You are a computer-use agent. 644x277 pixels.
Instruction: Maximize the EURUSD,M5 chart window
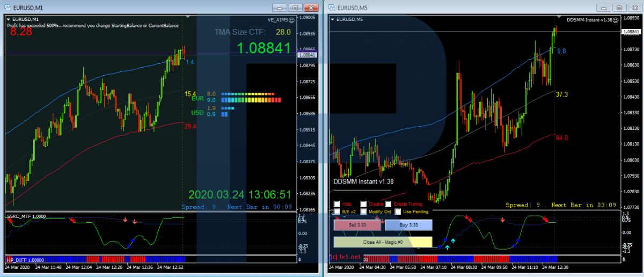point(619,8)
